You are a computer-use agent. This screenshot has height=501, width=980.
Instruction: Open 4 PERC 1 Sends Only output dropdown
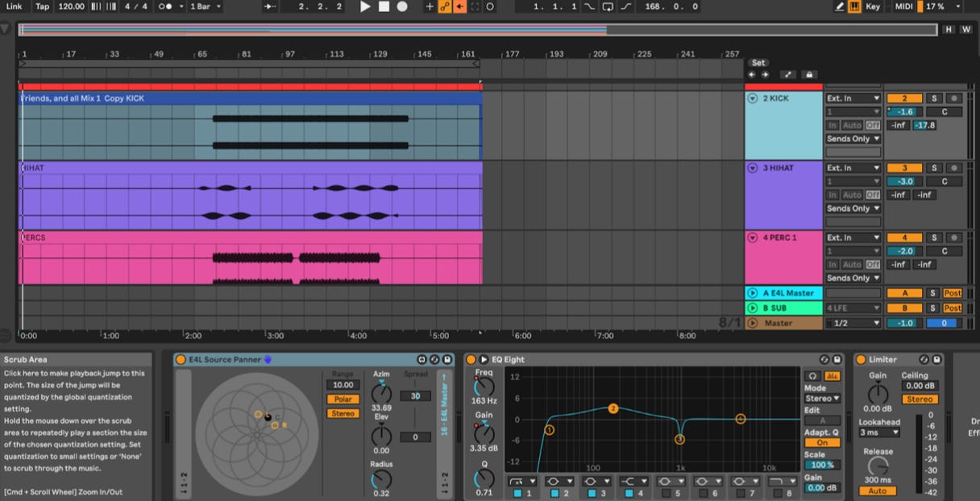853,278
